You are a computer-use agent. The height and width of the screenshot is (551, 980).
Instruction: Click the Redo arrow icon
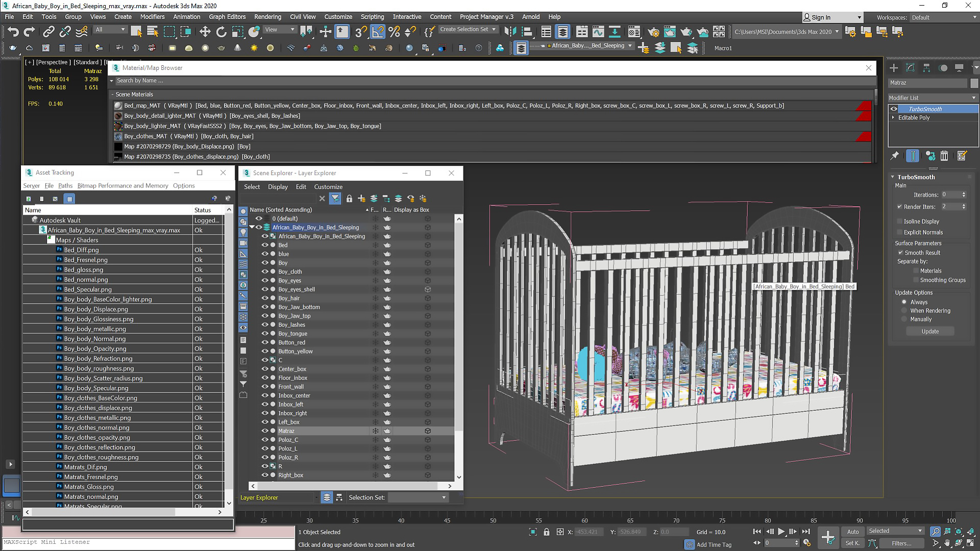pos(30,32)
